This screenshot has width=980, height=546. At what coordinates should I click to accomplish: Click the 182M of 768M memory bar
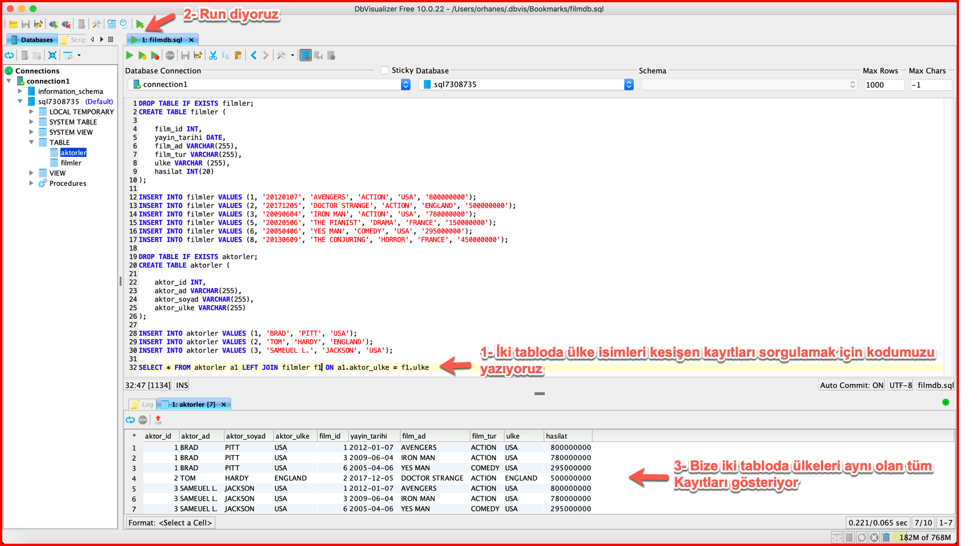tap(924, 537)
